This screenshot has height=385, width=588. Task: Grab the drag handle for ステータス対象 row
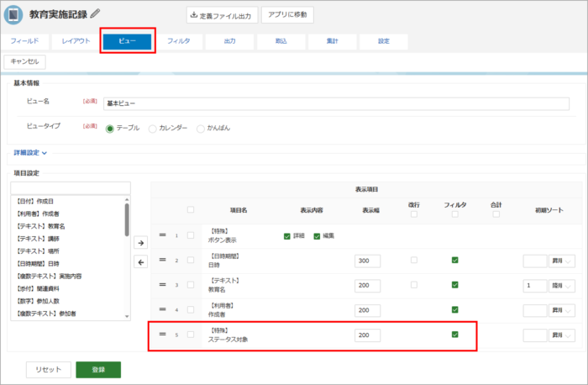[x=162, y=334]
